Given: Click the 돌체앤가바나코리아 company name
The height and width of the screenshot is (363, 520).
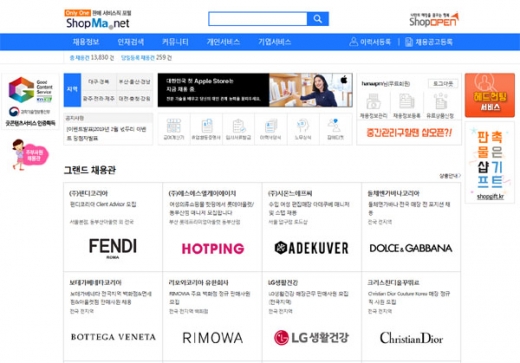Looking at the screenshot, I should [x=393, y=193].
